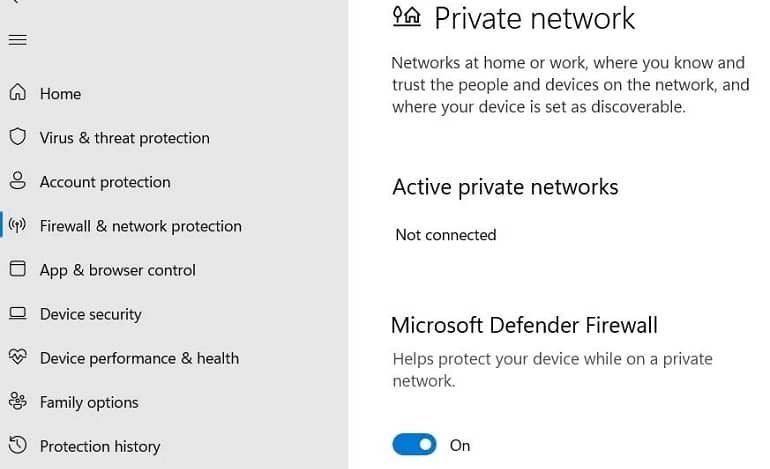The image size is (770, 469).
Task: View Protection history
Action: pyautogui.click(x=100, y=447)
